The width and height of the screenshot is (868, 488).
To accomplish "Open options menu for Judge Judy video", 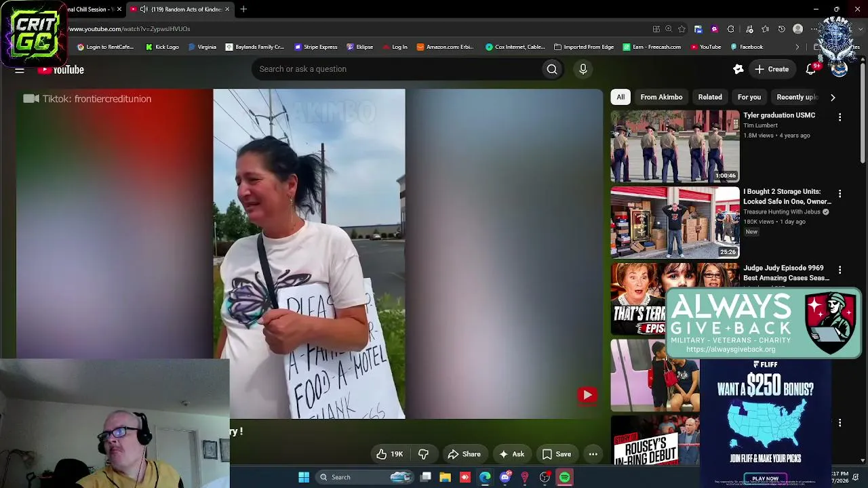I will pyautogui.click(x=840, y=270).
